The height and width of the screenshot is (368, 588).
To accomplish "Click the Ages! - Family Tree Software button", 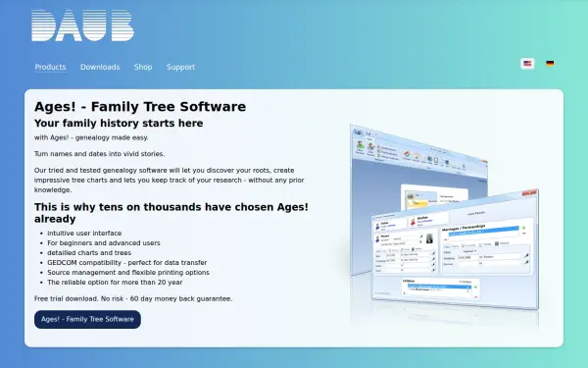I will click(87, 319).
